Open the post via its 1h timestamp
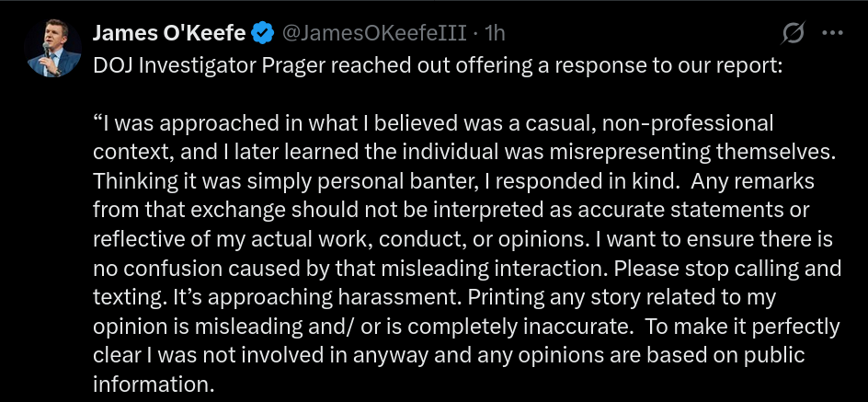The height and width of the screenshot is (402, 868). [x=496, y=34]
